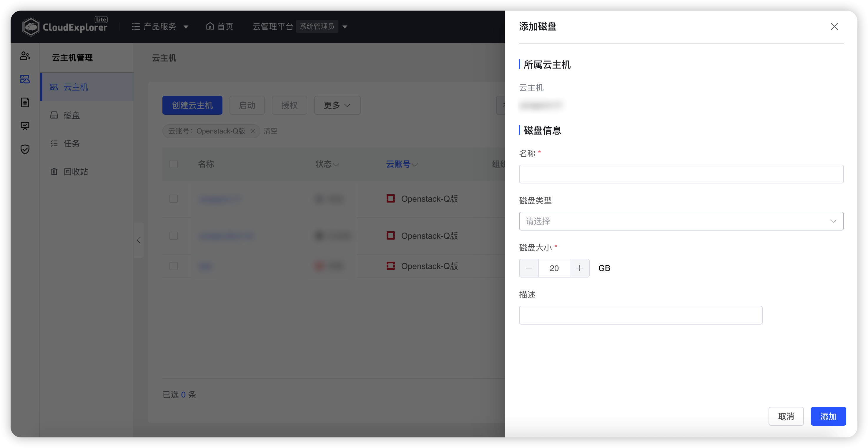The image size is (868, 448).
Task: Click Openstack icon in third table row
Action: tap(390, 266)
